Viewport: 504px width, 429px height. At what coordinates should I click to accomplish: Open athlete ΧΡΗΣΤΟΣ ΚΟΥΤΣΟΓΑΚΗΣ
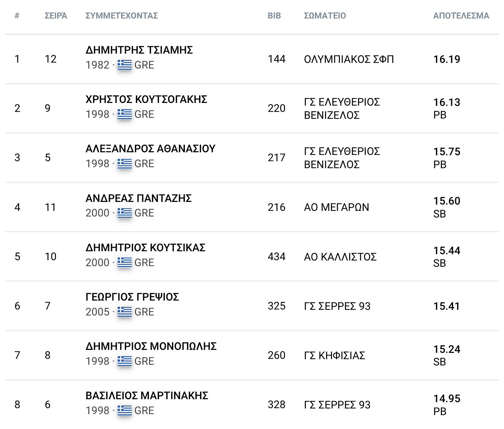[x=146, y=99]
